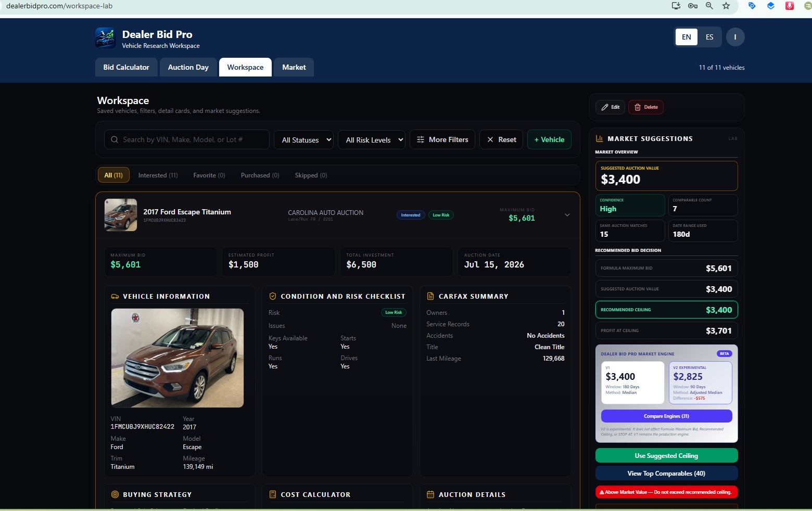Click the install app icon in address bar
This screenshot has width=812, height=511.
(676, 6)
